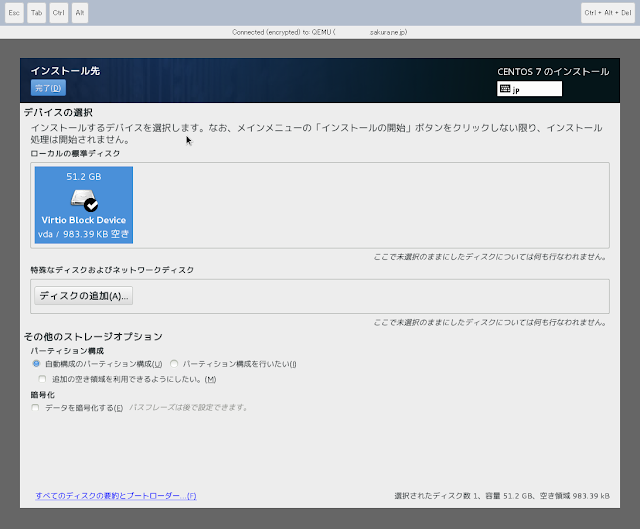
Task: Open ディスクの追加(A)... add disk dialog
Action: tap(84, 296)
